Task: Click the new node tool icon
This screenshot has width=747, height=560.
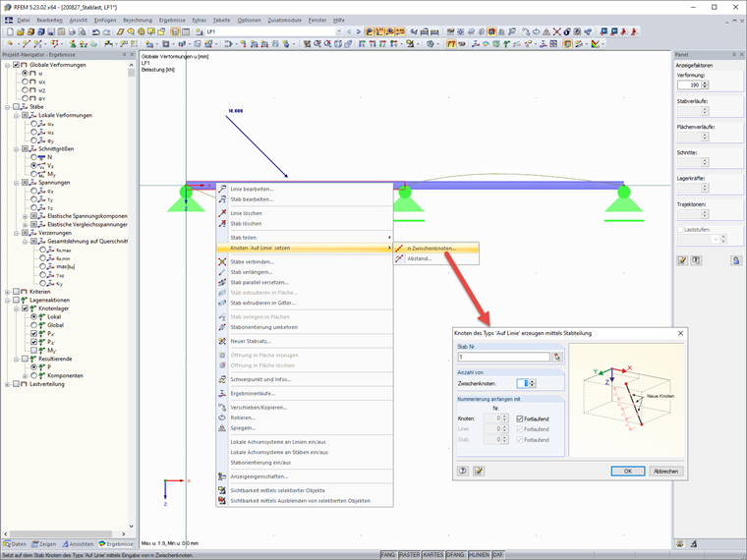Action: click(x=10, y=44)
